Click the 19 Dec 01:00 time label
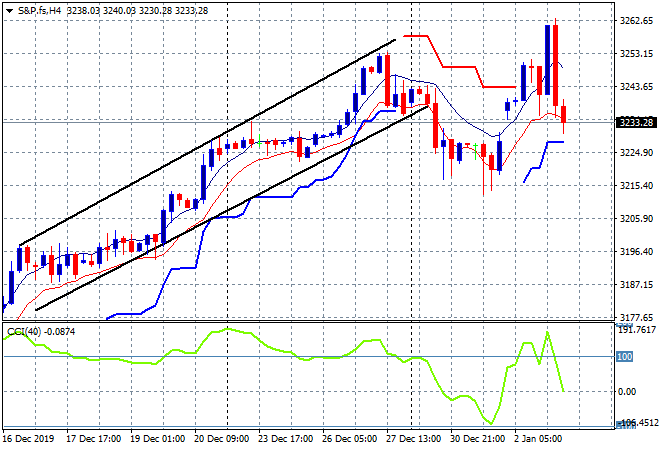This screenshot has width=660, height=450. [157, 439]
